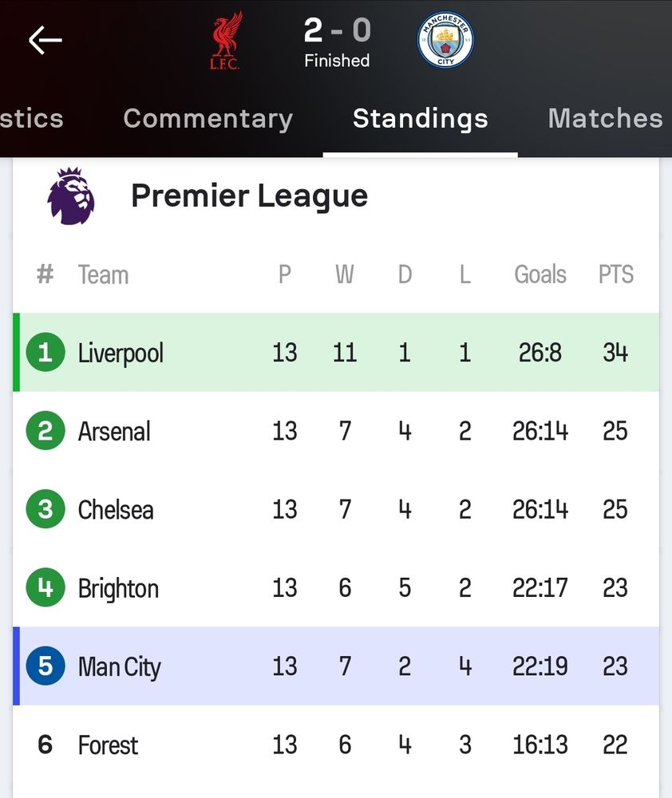
Task: Select blue position badge 5
Action: [45, 666]
